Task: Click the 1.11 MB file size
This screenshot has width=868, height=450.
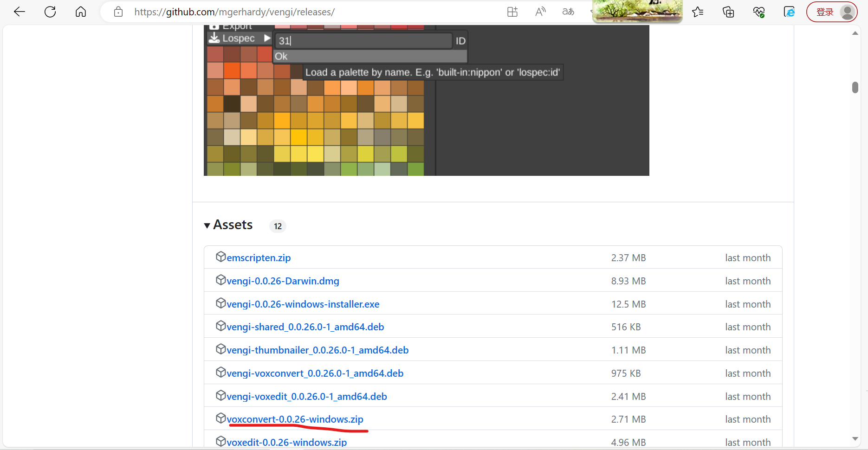Action: (628, 350)
